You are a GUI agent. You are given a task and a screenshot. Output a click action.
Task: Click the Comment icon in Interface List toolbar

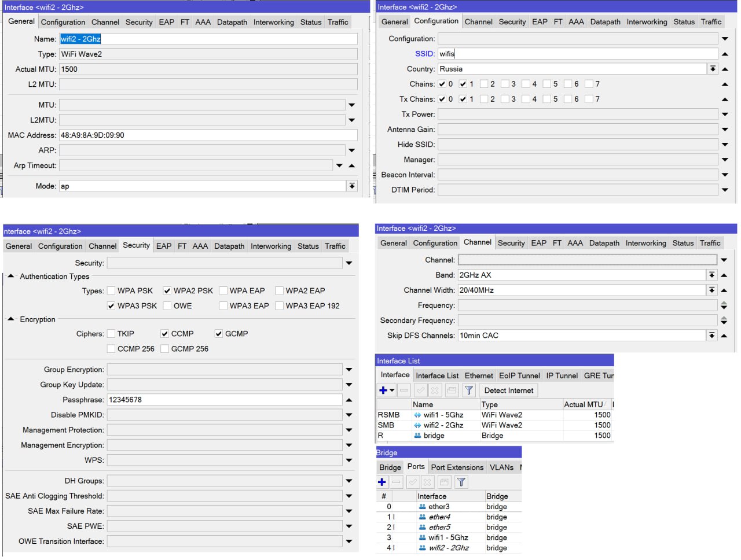(452, 390)
